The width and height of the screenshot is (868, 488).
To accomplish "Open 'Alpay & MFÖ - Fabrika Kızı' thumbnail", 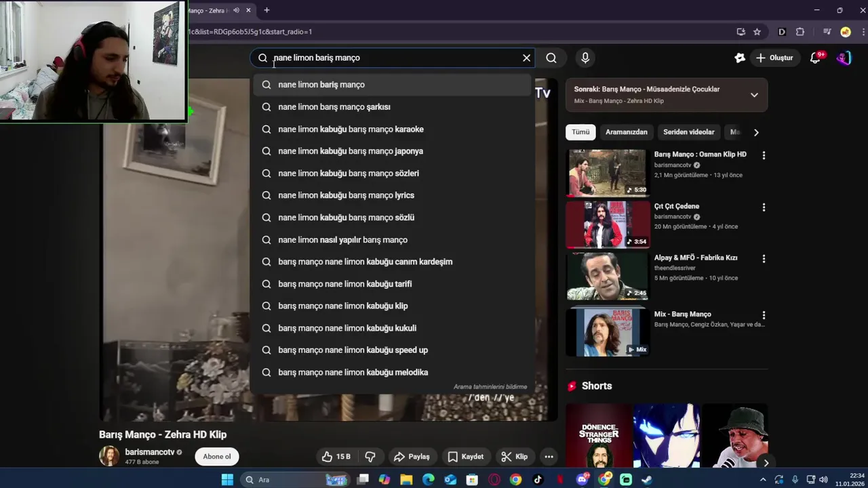I will (x=608, y=276).
